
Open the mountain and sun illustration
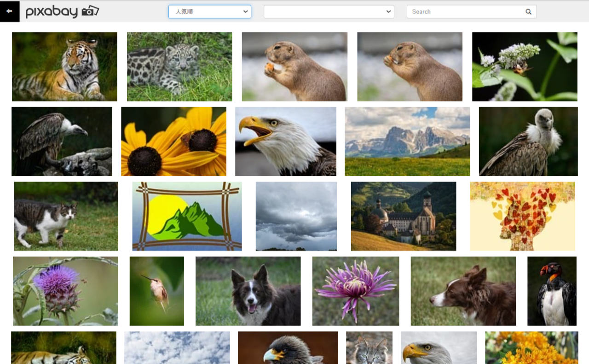pyautogui.click(x=187, y=216)
